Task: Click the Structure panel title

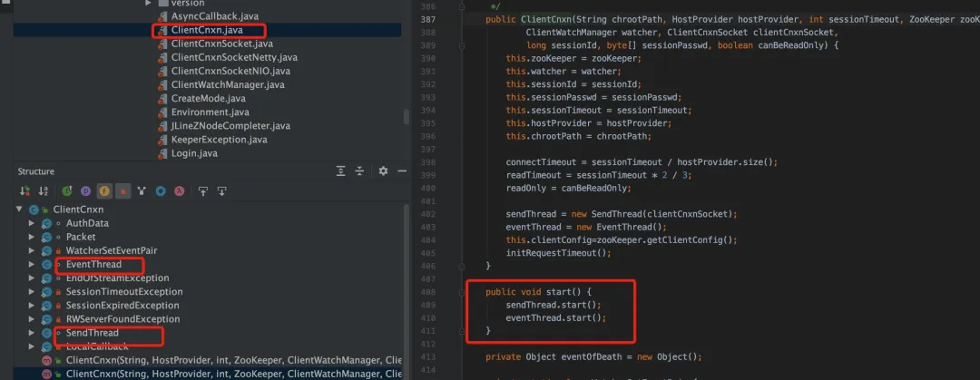Action: coord(36,171)
